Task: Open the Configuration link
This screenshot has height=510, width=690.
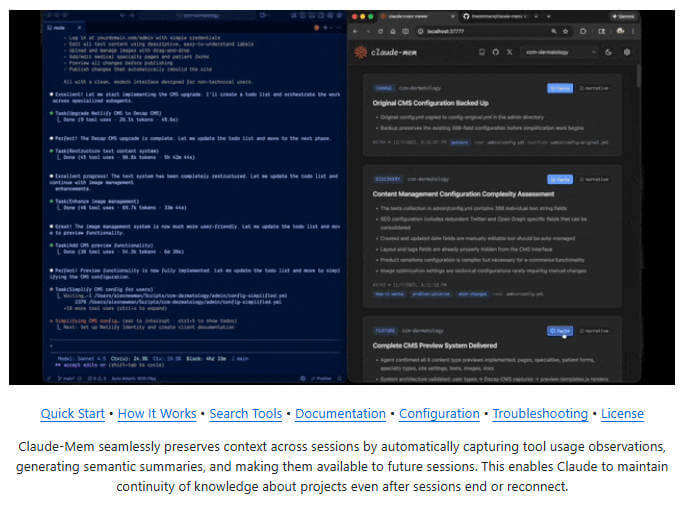Action: click(439, 414)
